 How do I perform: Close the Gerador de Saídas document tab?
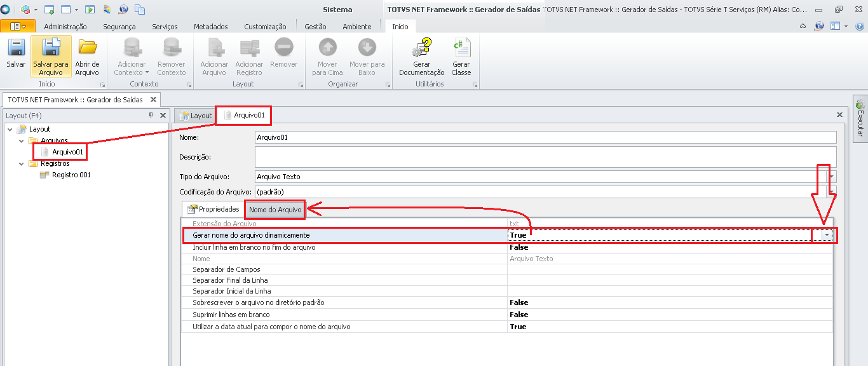[x=153, y=100]
